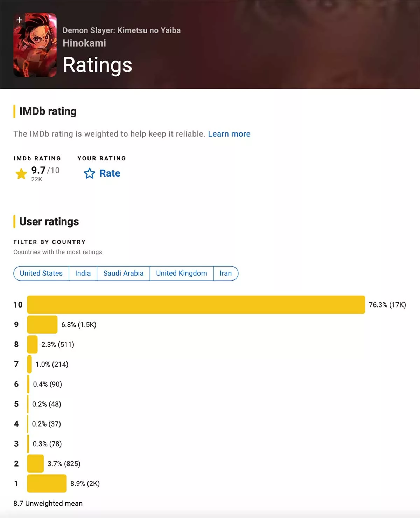Viewport: 420px width, 518px height.
Task: Select the United Kingdom country filter
Action: (182, 273)
